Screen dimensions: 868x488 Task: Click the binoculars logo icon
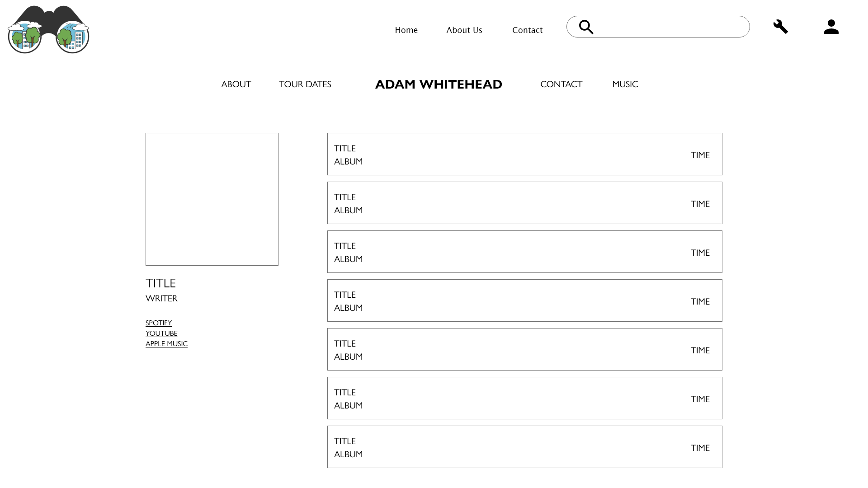tap(48, 30)
